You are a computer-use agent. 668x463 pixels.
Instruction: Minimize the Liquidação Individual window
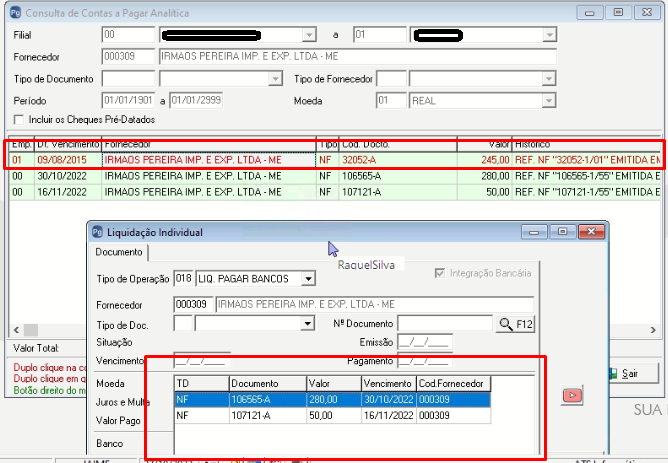tap(534, 232)
